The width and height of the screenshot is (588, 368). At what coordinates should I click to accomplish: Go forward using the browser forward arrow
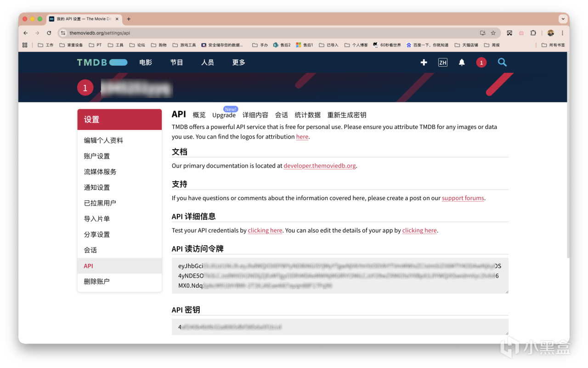tap(37, 33)
